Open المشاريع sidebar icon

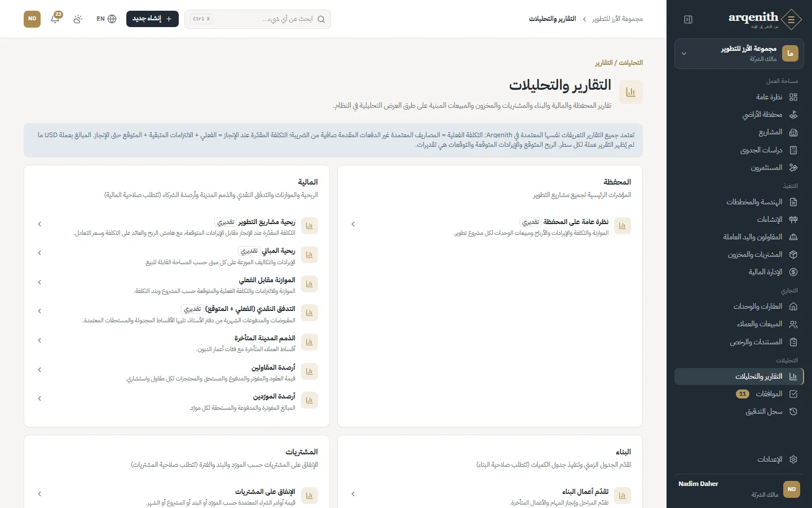(x=793, y=132)
